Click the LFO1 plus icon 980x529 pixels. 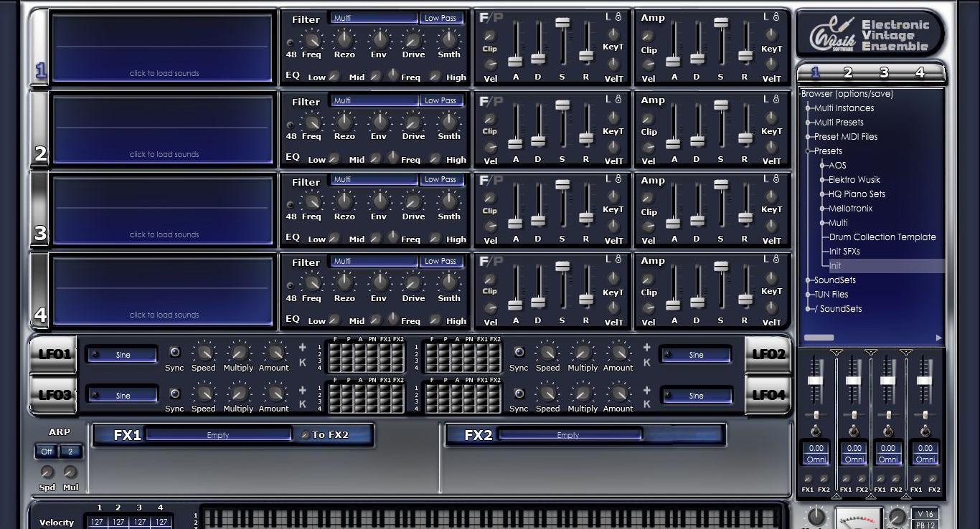(302, 348)
